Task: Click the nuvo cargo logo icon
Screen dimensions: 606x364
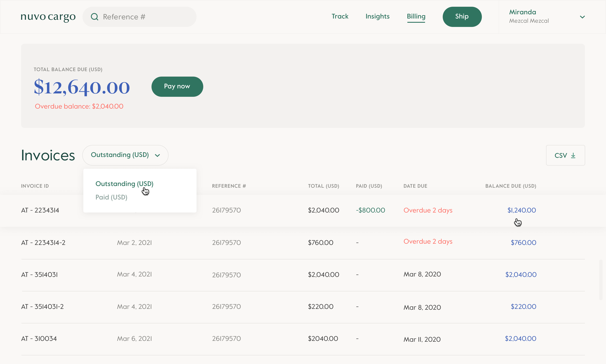Action: pyautogui.click(x=48, y=17)
